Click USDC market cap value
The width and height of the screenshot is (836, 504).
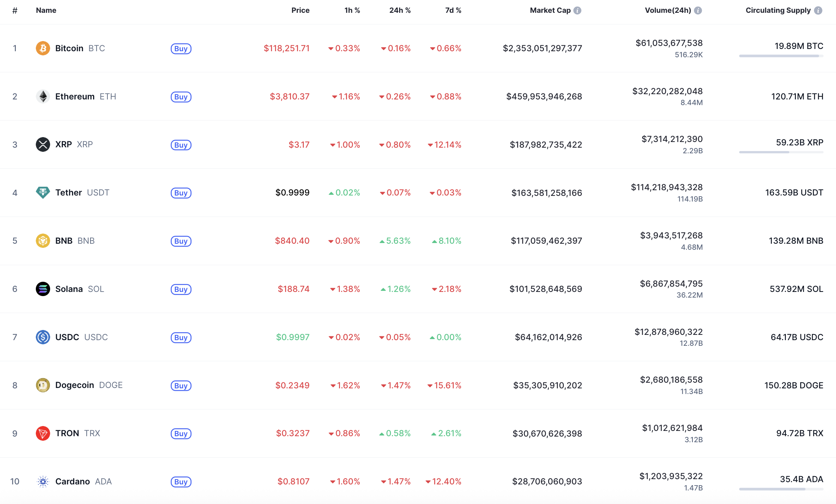(x=548, y=337)
